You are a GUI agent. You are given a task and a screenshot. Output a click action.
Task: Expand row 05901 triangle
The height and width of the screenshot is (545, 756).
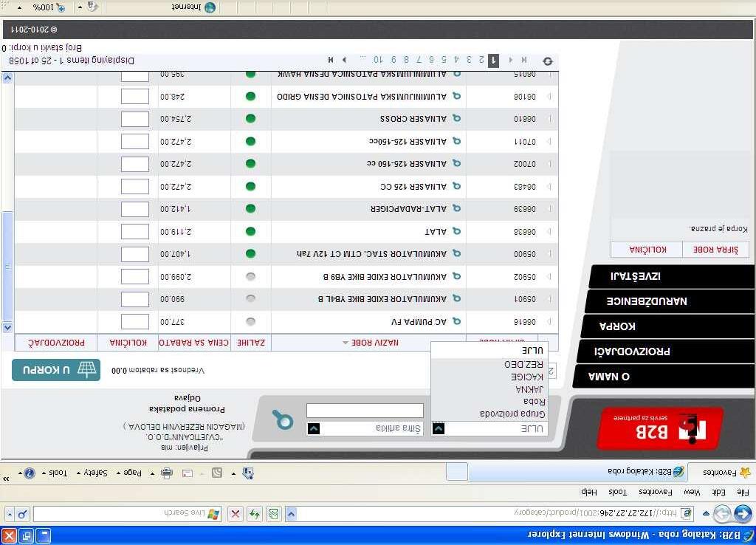pyautogui.click(x=549, y=298)
